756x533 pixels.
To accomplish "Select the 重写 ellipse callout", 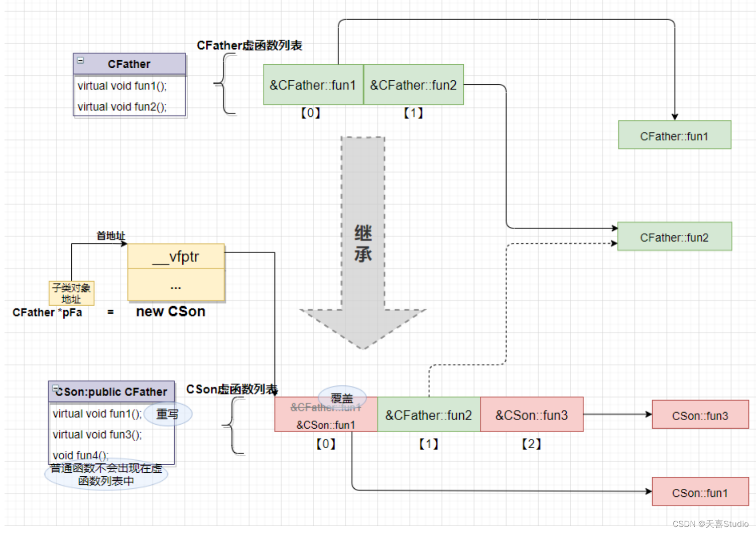I will pyautogui.click(x=168, y=414).
